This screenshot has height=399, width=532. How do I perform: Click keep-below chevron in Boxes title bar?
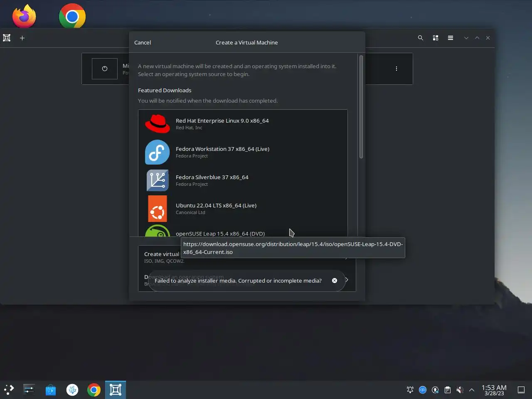point(466,38)
